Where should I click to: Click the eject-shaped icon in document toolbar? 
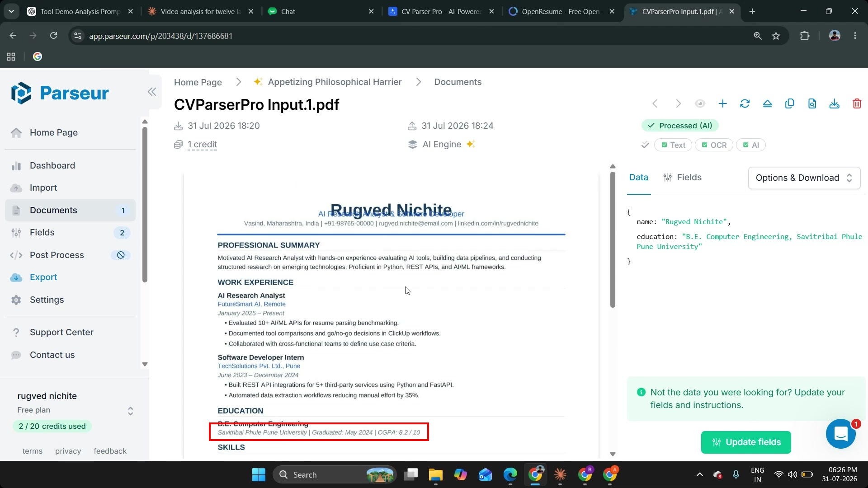click(x=767, y=104)
